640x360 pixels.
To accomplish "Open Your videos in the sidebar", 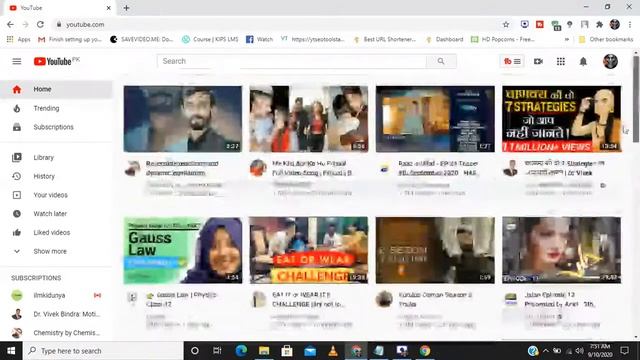I will [56, 195].
